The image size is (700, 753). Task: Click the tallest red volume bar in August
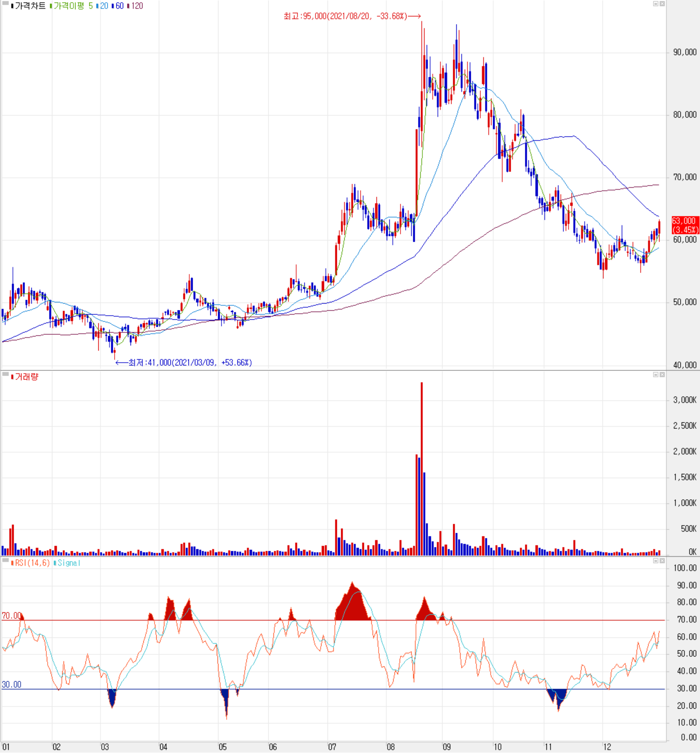coord(422,469)
